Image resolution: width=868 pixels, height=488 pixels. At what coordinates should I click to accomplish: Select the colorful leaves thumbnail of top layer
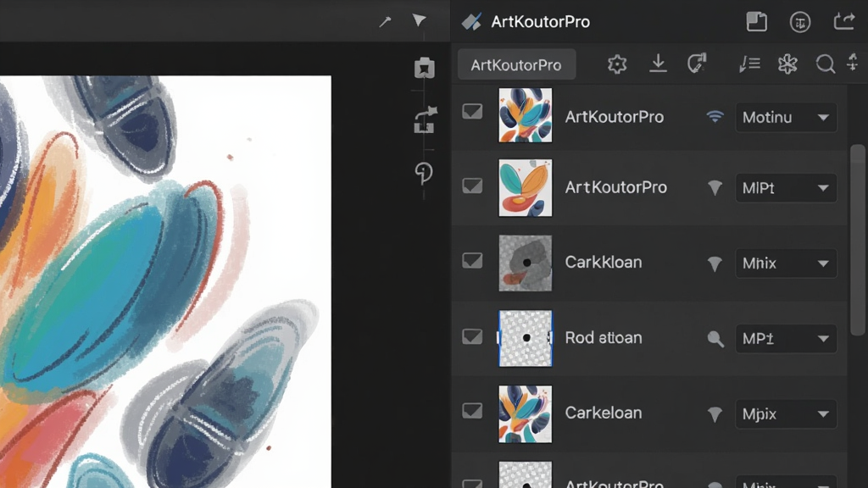pos(526,115)
